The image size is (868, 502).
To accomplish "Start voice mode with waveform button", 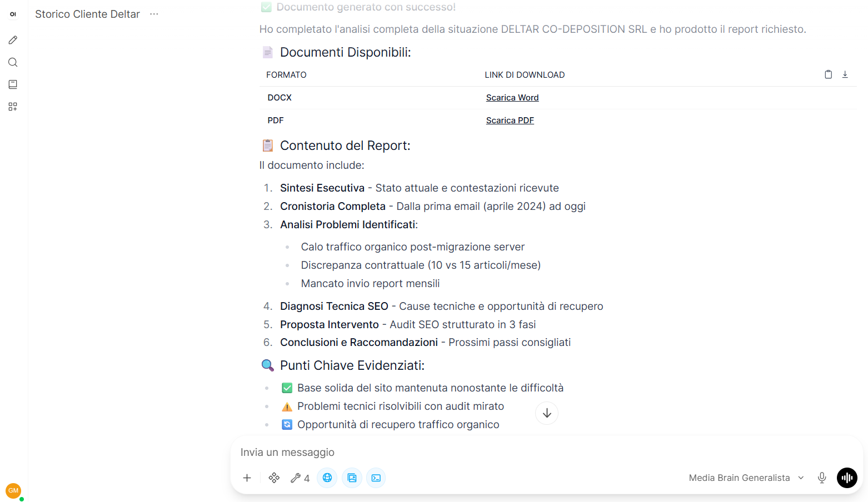I will [847, 478].
